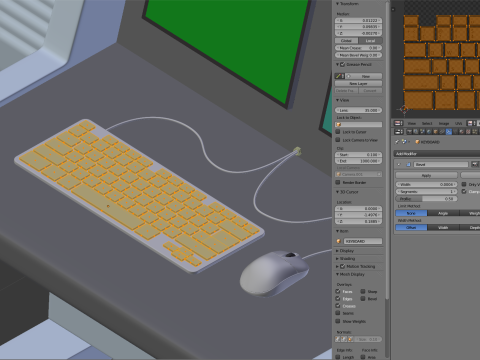Screen dimensions: 480x360
Task: Uncheck the Edges overlay checkbox
Action: 338,299
